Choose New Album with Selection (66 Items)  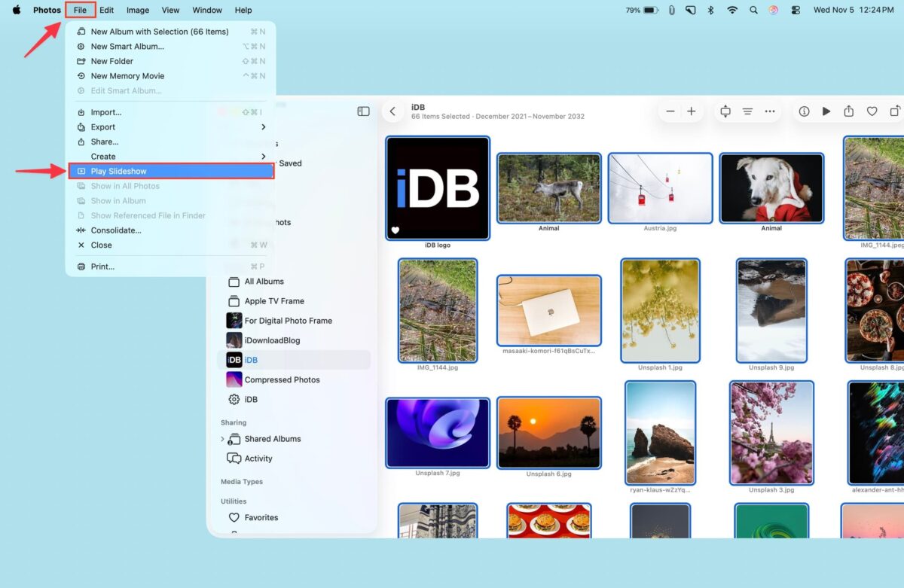pyautogui.click(x=171, y=32)
